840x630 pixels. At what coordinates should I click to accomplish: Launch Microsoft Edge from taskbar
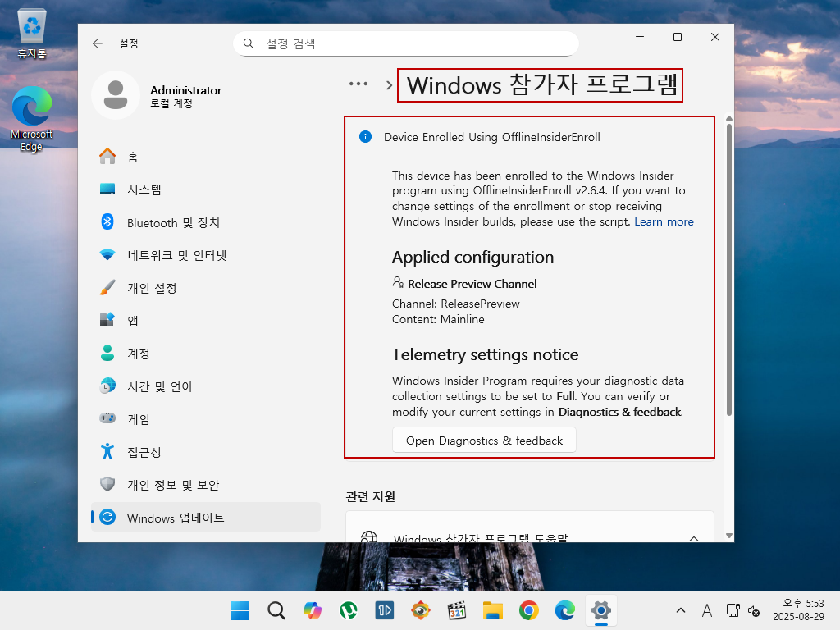point(565,610)
